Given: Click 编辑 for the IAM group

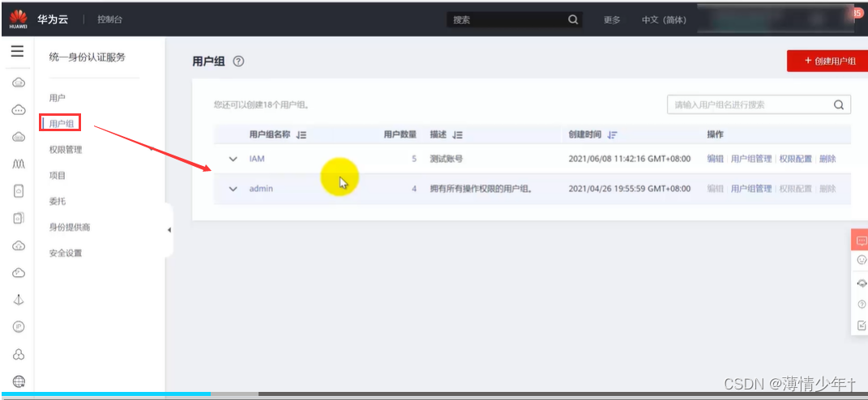Looking at the screenshot, I should click(715, 159).
